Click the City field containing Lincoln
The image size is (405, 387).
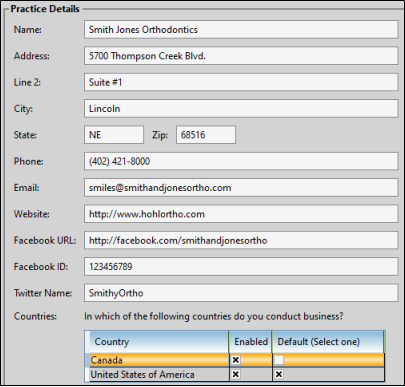point(241,108)
